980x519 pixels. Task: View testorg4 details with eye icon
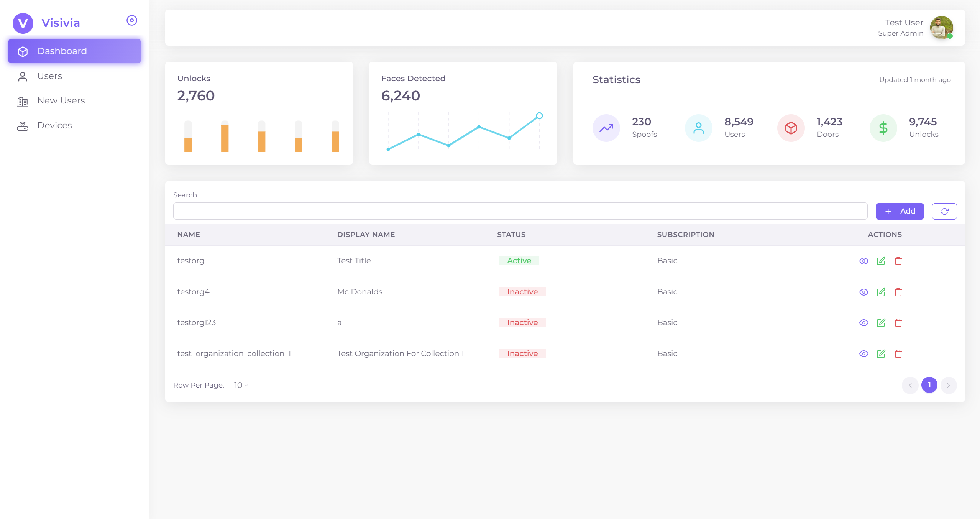click(x=863, y=292)
